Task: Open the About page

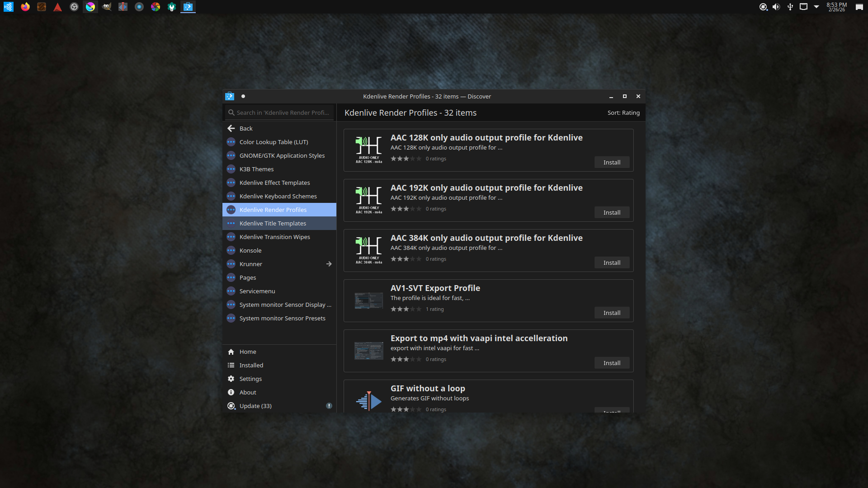Action: [x=279, y=392]
